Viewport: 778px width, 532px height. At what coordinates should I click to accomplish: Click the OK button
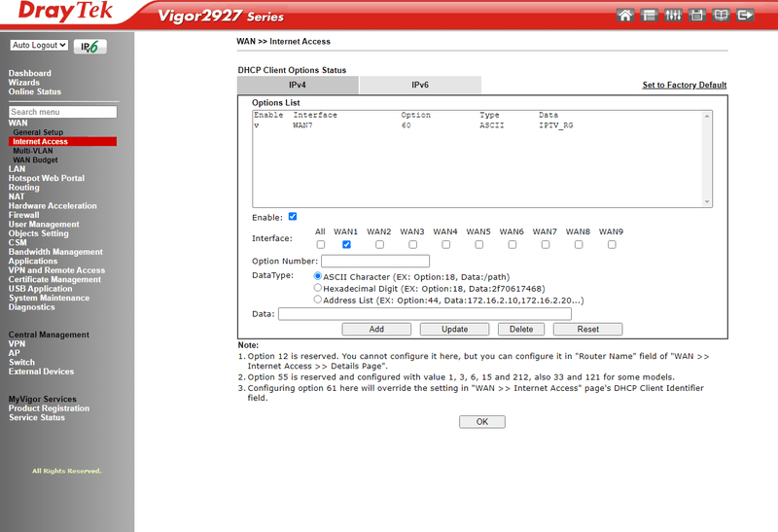[482, 422]
